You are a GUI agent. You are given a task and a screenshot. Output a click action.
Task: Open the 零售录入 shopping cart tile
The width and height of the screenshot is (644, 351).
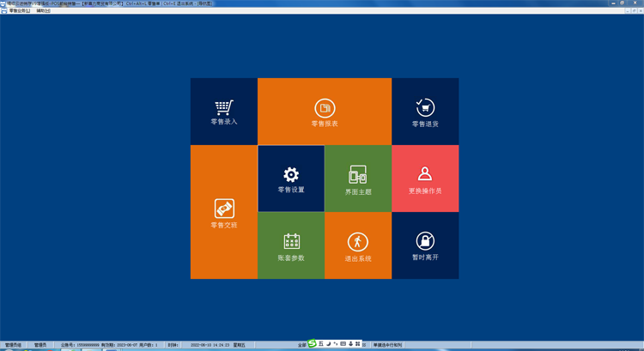(x=224, y=112)
